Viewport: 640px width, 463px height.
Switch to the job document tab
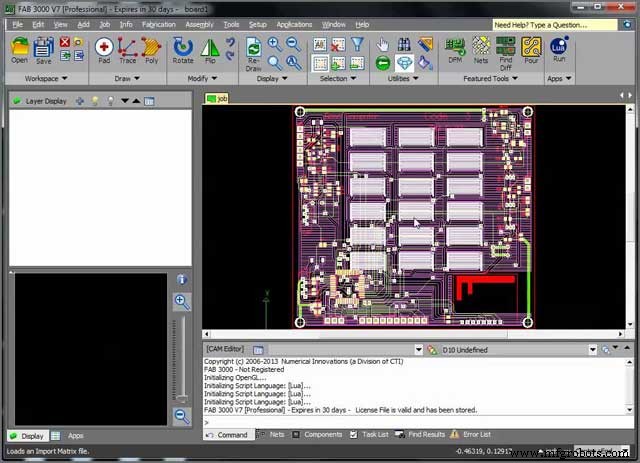click(217, 98)
